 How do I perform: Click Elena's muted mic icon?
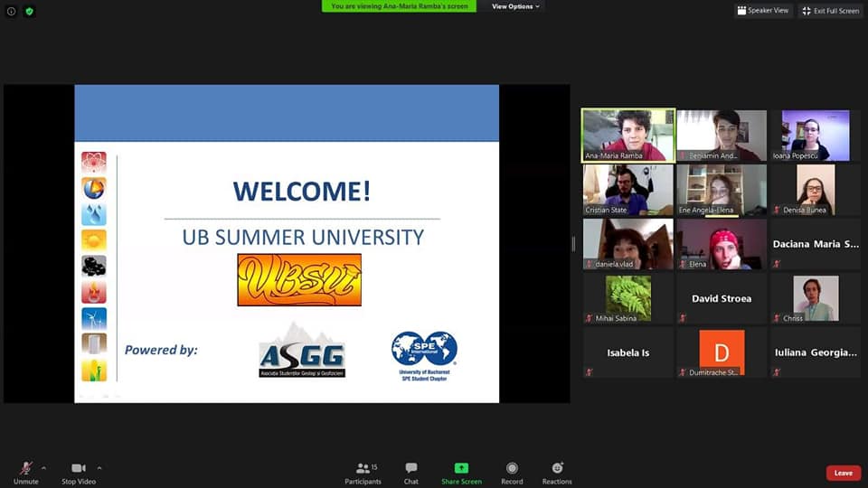coord(684,264)
